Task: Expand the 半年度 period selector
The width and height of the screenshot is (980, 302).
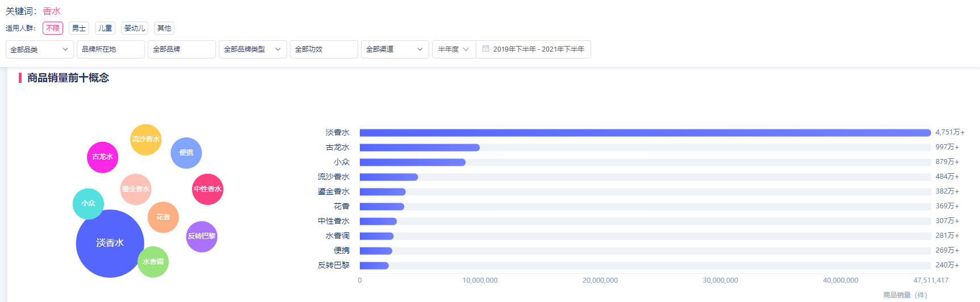Action: (453, 49)
